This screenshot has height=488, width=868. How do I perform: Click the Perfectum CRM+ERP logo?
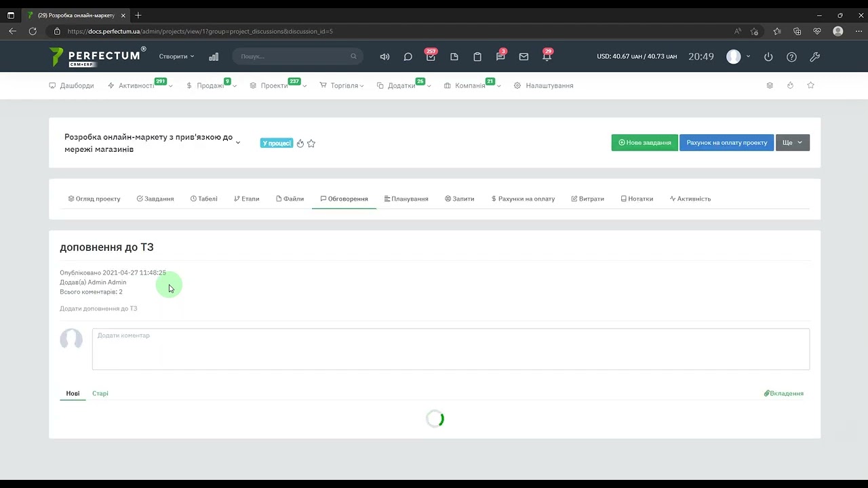97,56
